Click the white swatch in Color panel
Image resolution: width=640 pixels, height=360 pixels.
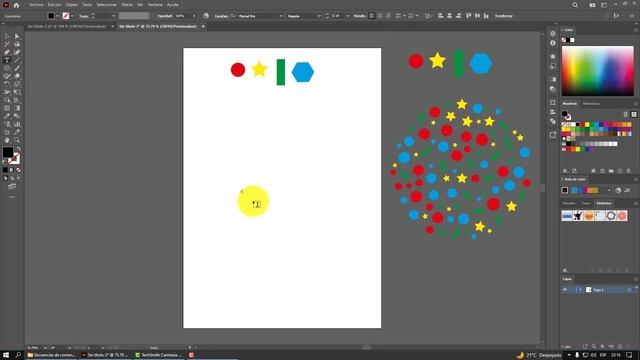pyautogui.click(x=572, y=40)
